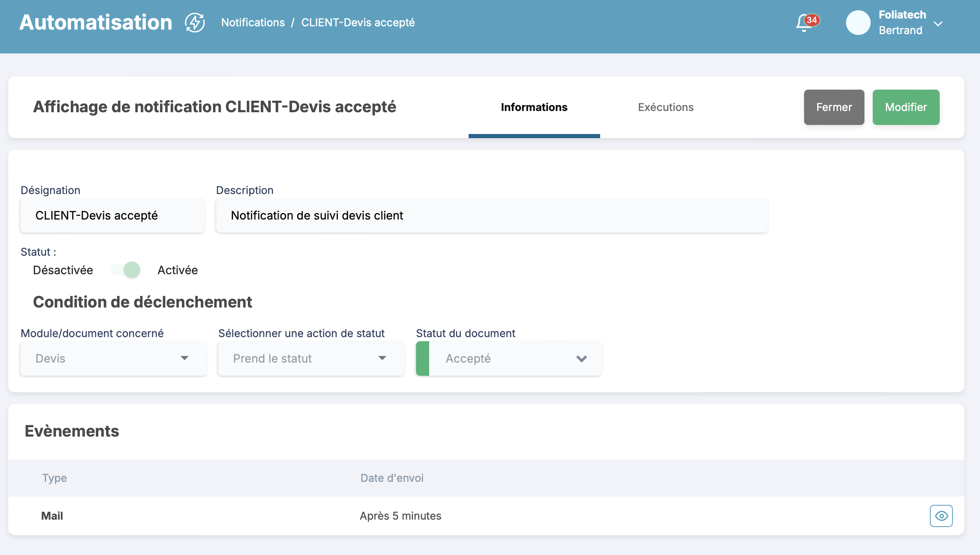This screenshot has width=980, height=555.
Task: Click the Fermer button
Action: coord(834,107)
